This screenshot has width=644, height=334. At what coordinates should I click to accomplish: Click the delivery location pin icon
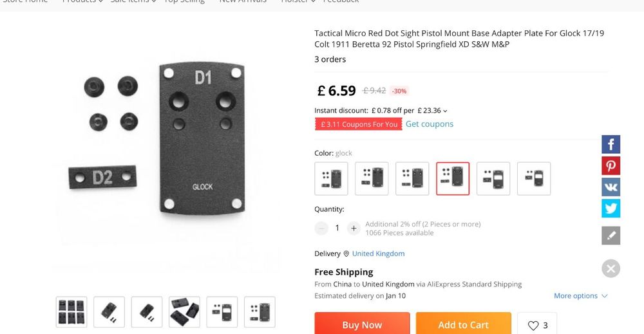(346, 254)
